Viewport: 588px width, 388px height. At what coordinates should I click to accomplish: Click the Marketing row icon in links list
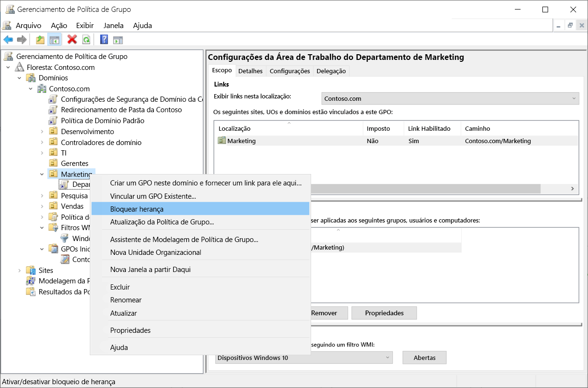click(x=222, y=141)
